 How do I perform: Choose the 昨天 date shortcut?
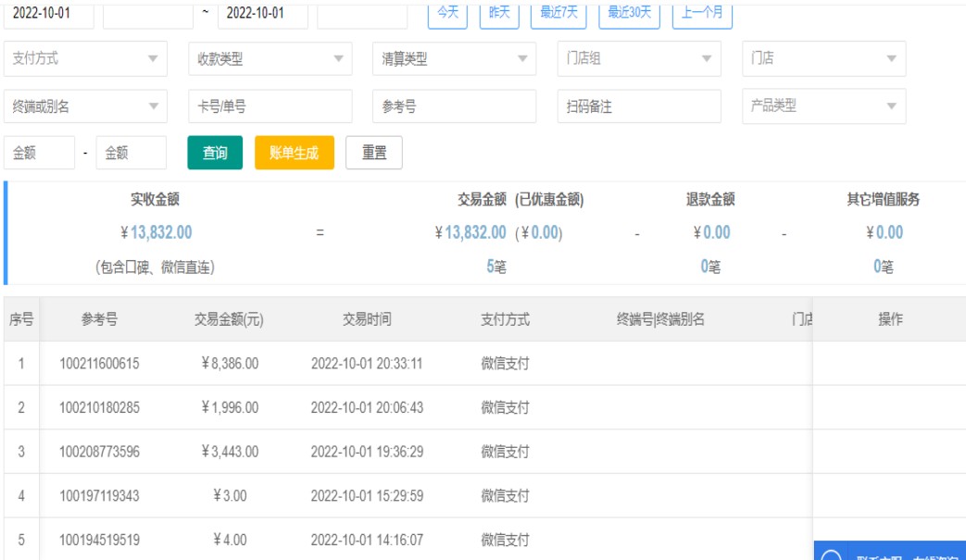tap(499, 13)
